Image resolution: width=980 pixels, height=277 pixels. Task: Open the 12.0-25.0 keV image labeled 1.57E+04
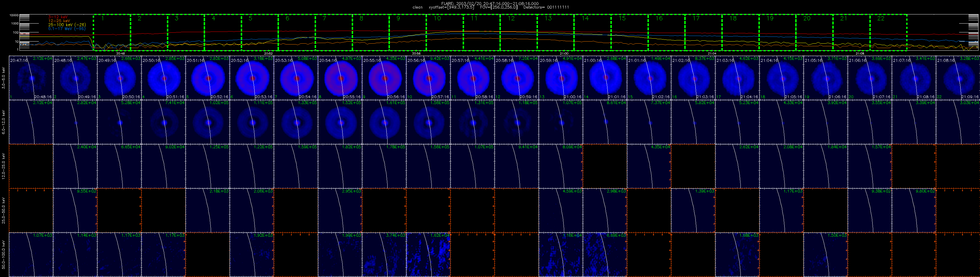click(x=870, y=166)
